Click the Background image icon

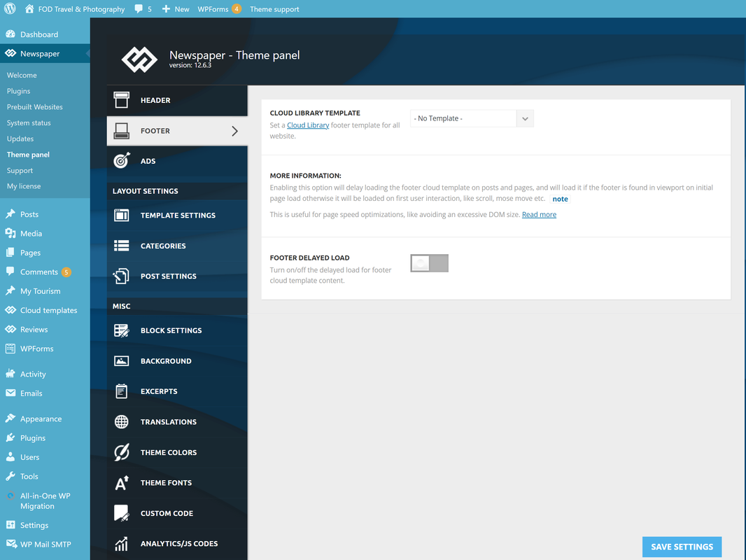(x=121, y=360)
